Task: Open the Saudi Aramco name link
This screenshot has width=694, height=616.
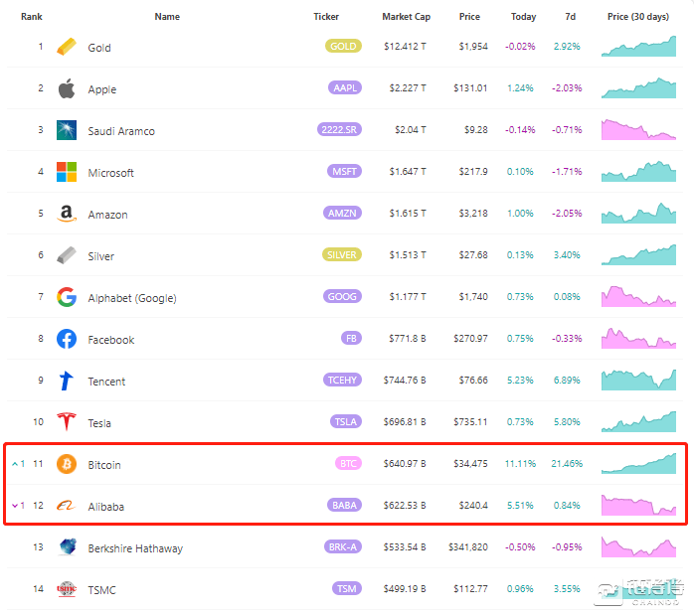Action: coord(121,131)
